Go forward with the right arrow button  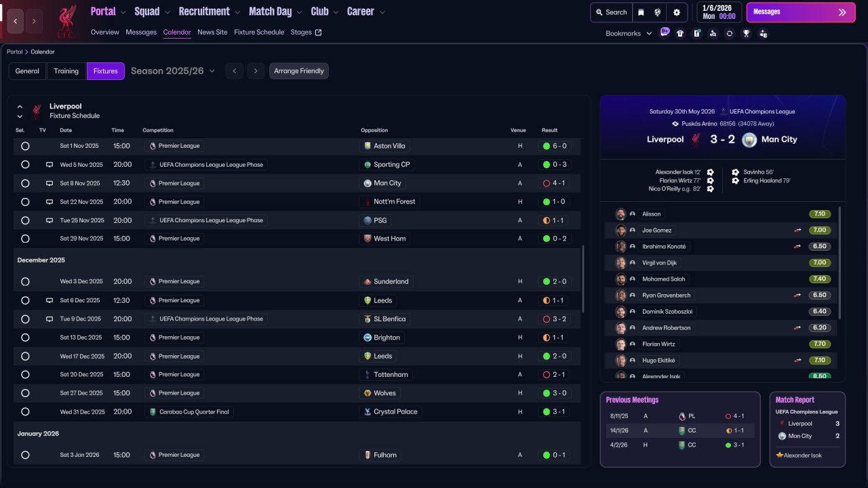[x=34, y=21]
